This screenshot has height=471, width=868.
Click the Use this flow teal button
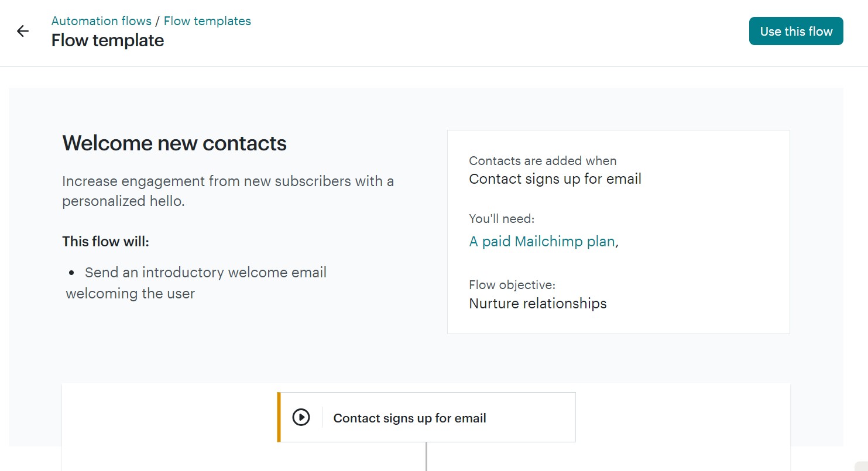tap(796, 31)
